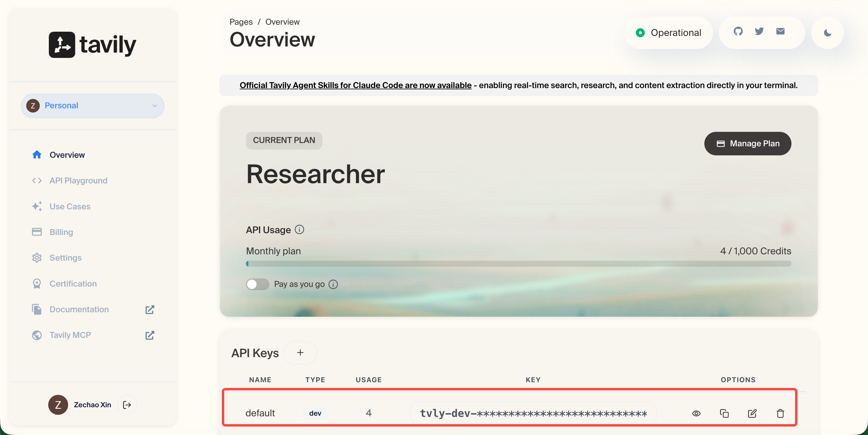Go to Overview in the sidebar

67,155
